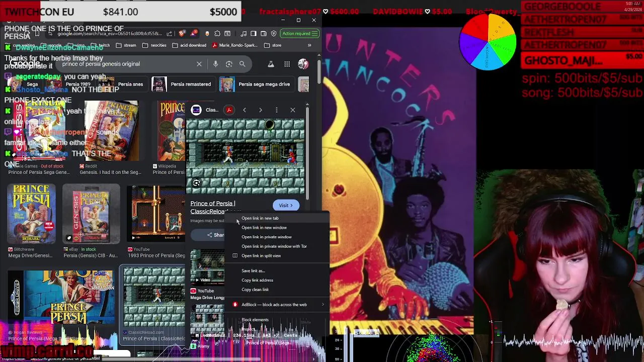644x362 pixels.
Task: Go to next image in preview panel
Action: [x=261, y=110]
